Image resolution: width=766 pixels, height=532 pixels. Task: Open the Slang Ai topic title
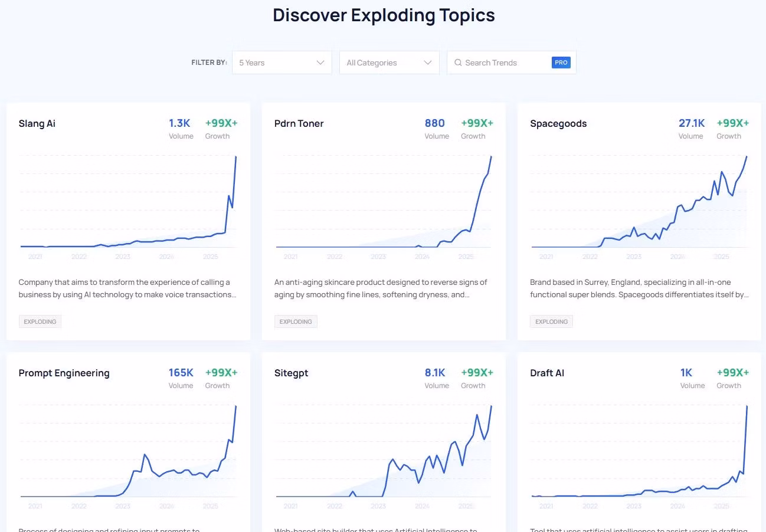point(37,123)
